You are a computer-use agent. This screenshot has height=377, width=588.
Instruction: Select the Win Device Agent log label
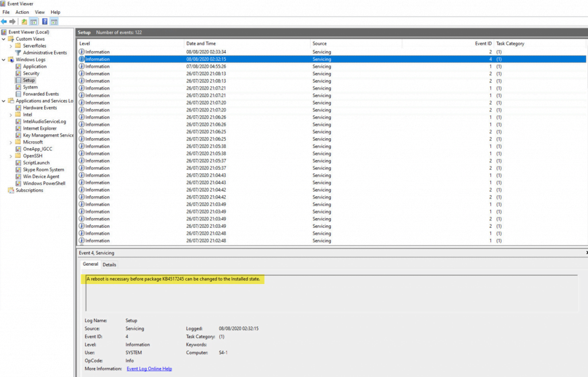tap(41, 177)
